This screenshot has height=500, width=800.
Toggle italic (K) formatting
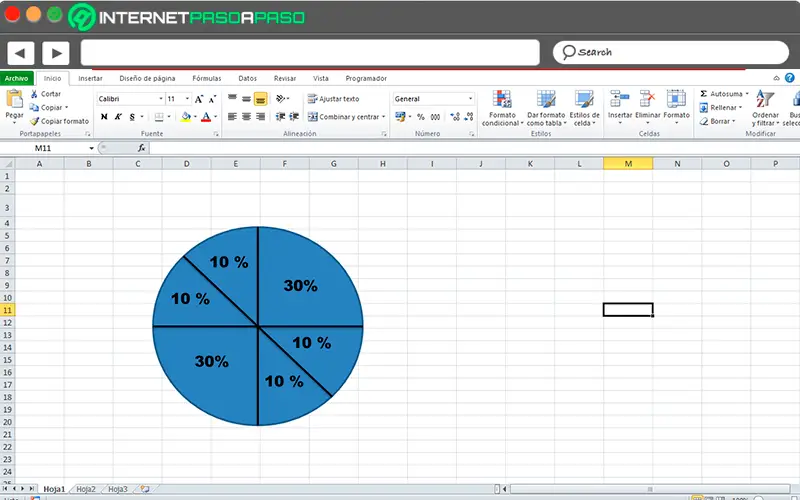tap(118, 117)
